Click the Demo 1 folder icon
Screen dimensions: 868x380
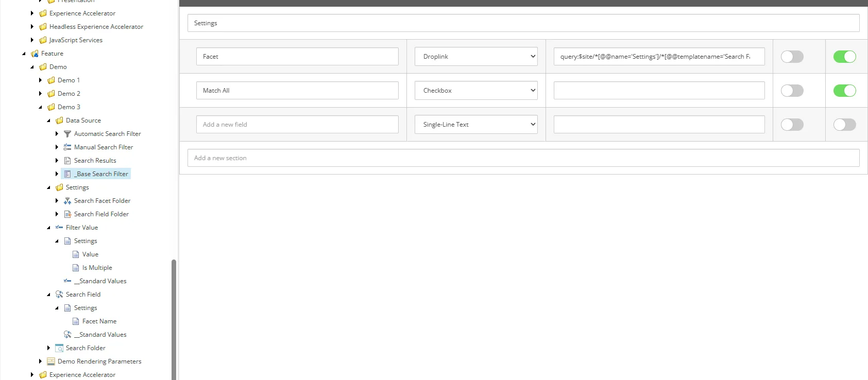tap(51, 80)
